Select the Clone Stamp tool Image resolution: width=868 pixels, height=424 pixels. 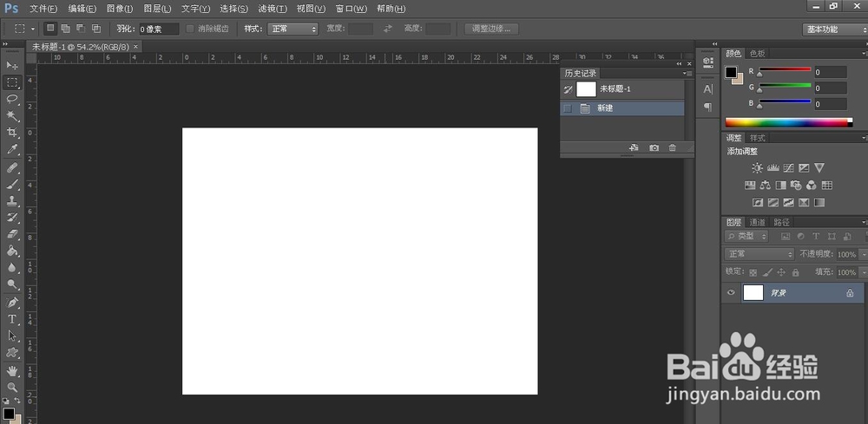click(11, 200)
